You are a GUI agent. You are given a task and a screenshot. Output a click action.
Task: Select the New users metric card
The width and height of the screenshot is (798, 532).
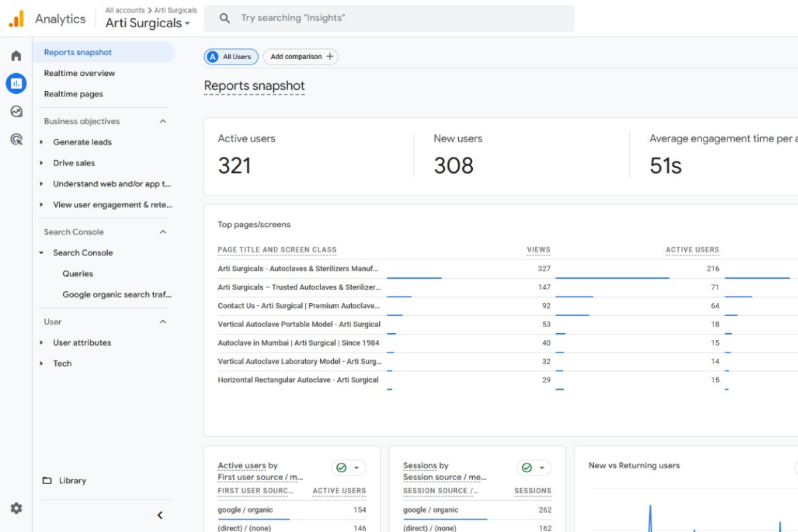click(521, 156)
